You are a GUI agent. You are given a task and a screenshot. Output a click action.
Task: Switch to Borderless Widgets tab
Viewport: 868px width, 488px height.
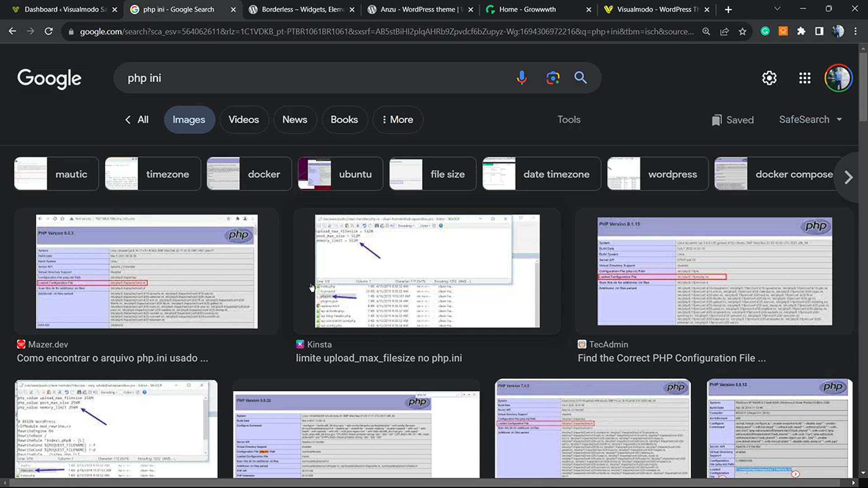coord(302,9)
